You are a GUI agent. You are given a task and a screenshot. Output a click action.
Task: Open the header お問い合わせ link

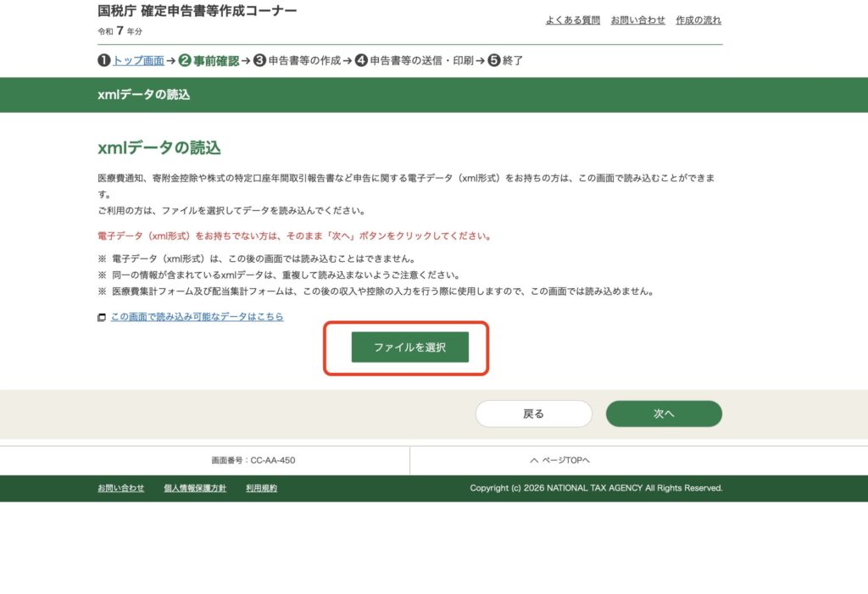click(637, 20)
